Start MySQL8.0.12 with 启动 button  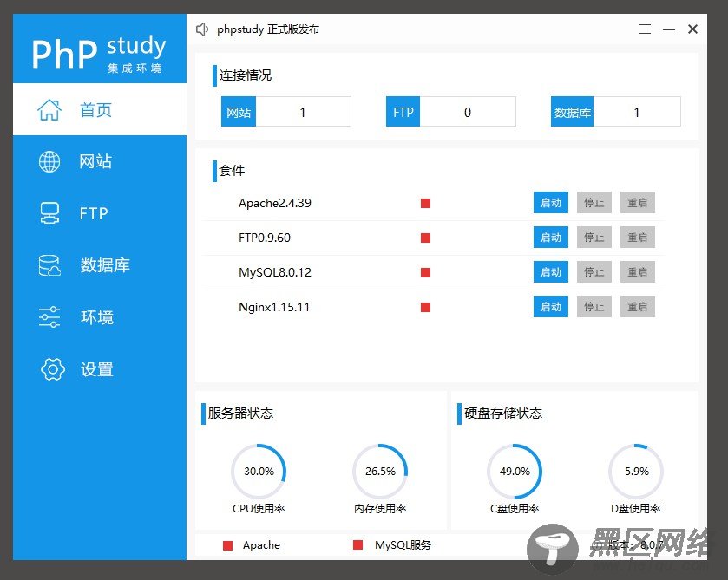[551, 272]
